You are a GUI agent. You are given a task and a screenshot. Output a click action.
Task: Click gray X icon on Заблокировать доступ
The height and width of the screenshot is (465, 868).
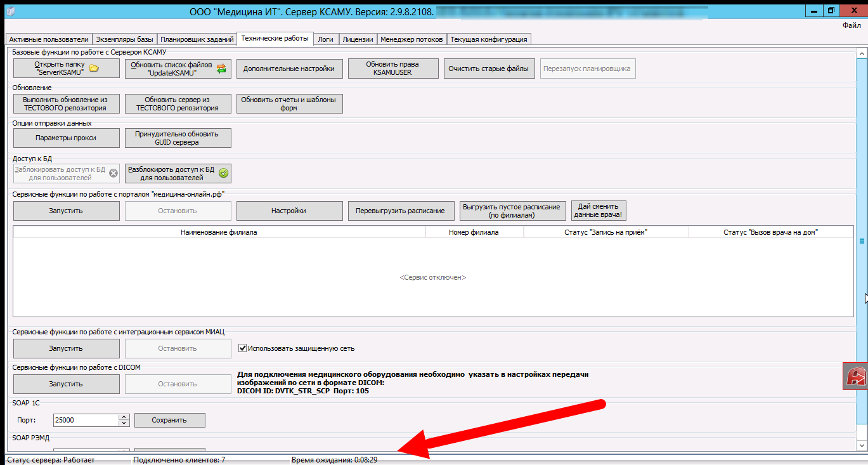[x=113, y=173]
